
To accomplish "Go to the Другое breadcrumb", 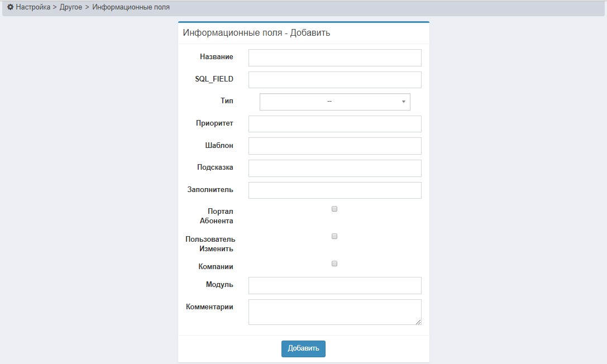I will 71,8.
